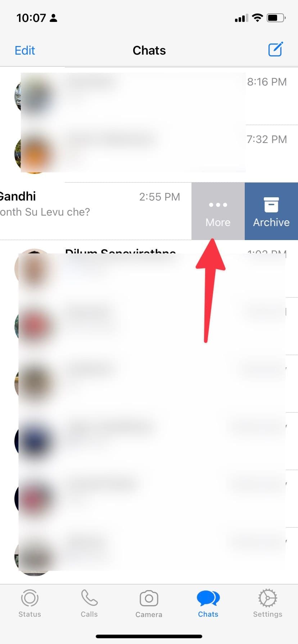
Task: Tap Edit in the top bar
Action: click(x=25, y=50)
